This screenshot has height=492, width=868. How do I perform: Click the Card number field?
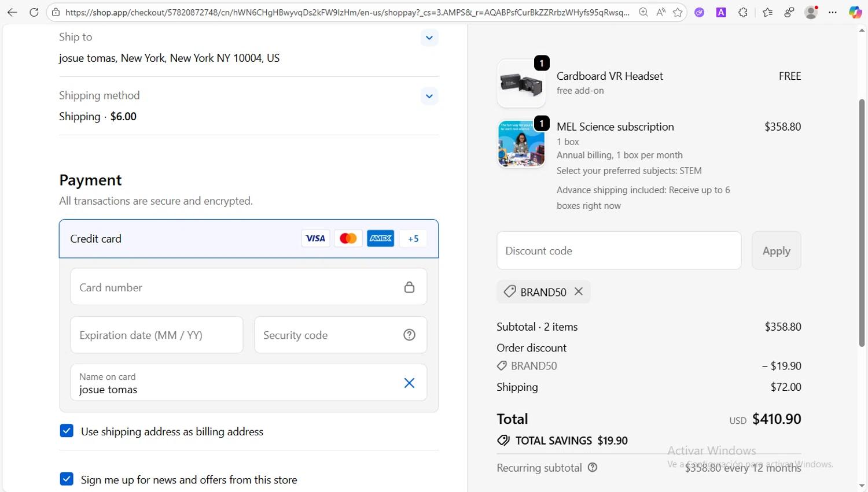pyautogui.click(x=249, y=287)
